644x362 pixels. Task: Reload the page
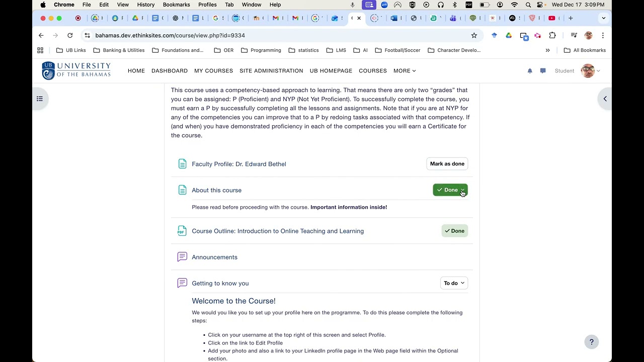70,35
